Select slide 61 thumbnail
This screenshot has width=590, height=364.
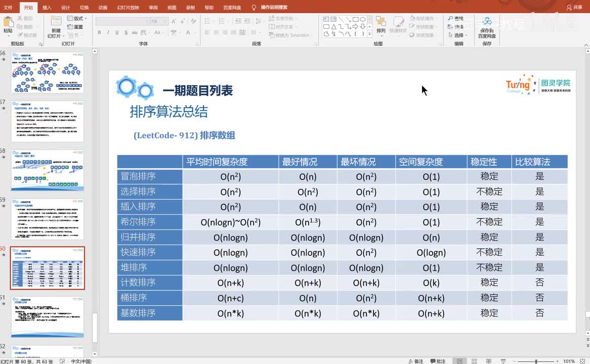(48, 316)
